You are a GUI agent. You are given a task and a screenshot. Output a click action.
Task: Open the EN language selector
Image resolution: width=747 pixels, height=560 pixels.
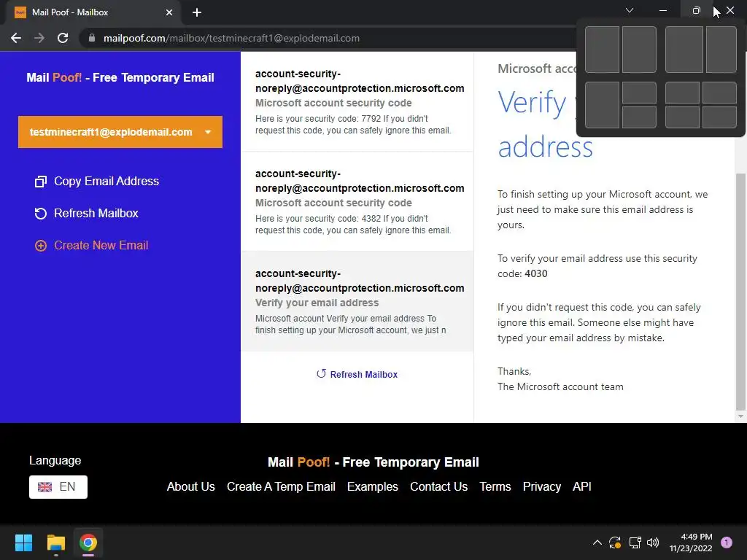58,486
